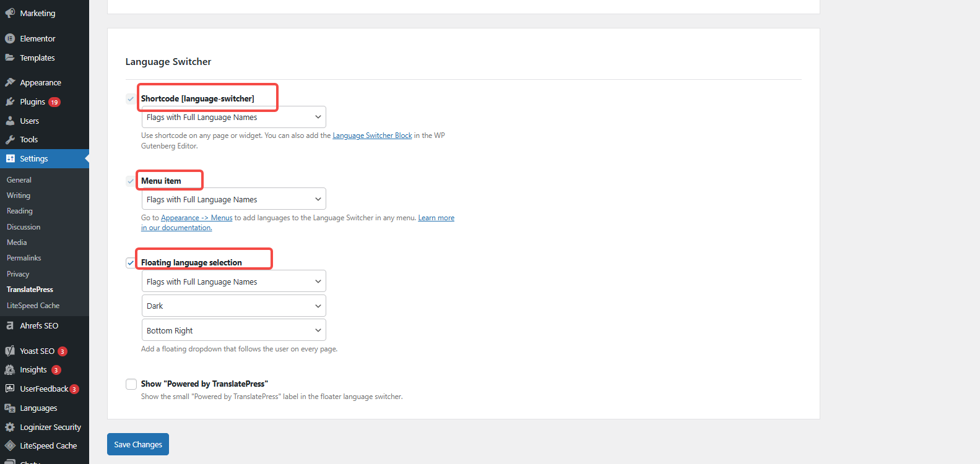Open the Language Switcher Block link
This screenshot has height=464, width=980.
(x=372, y=135)
